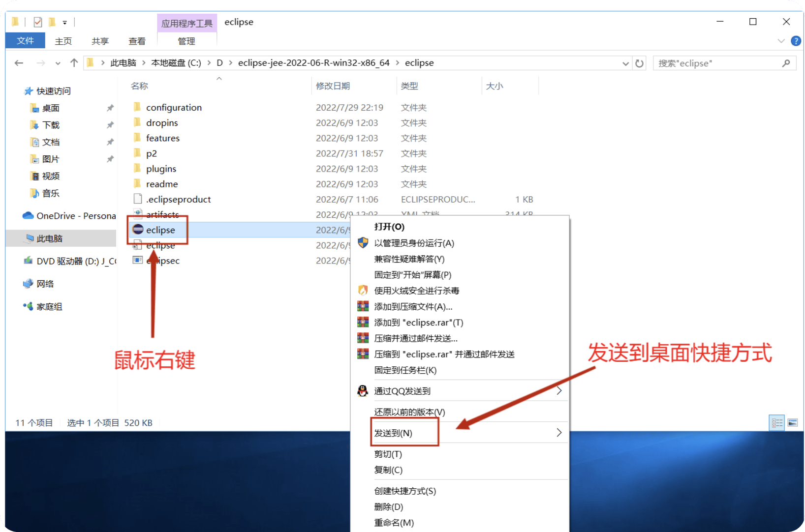805x532 pixels.
Task: Open the address bar history dropdown
Action: pyautogui.click(x=625, y=63)
